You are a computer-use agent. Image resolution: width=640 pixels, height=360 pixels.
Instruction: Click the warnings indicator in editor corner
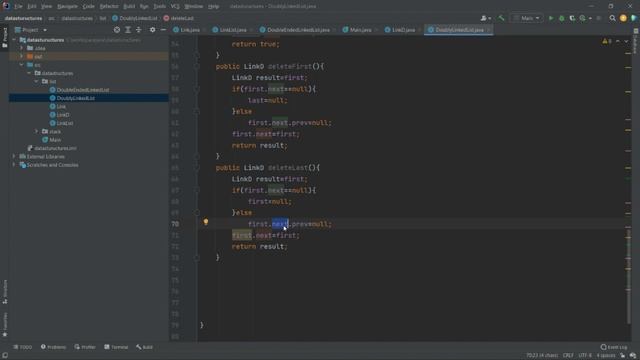(x=607, y=41)
